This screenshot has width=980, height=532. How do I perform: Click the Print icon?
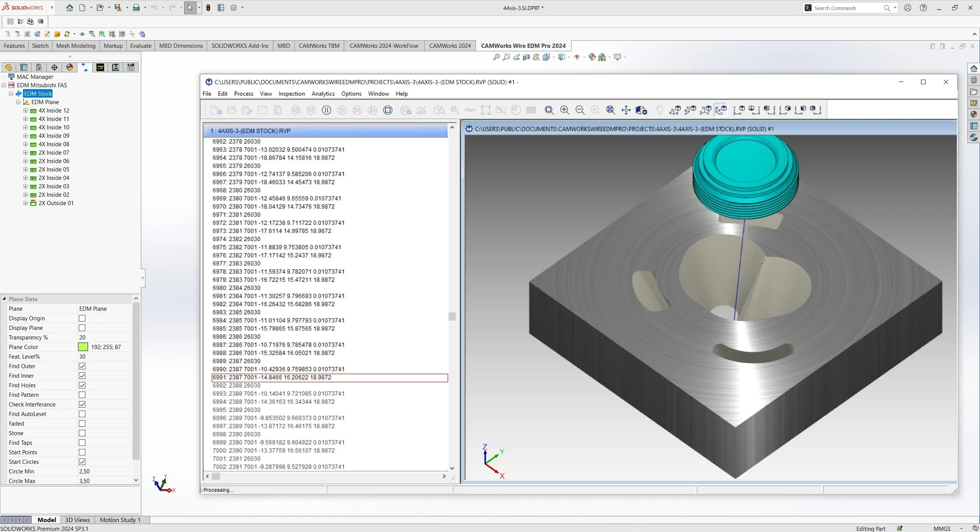136,8
